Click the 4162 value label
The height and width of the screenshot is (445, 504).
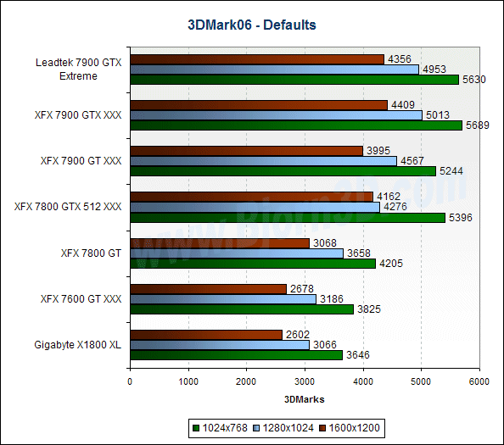point(389,196)
